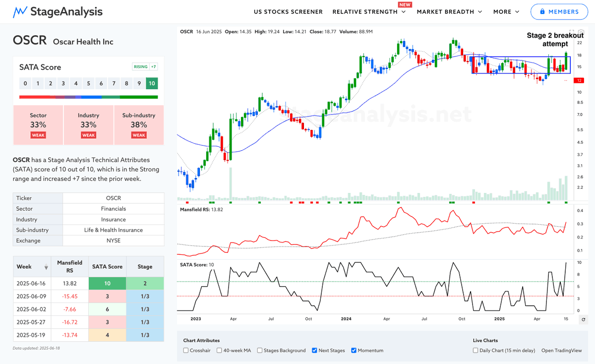This screenshot has width=595, height=364.
Task: Click the Rising +7 badge
Action: (x=145, y=67)
